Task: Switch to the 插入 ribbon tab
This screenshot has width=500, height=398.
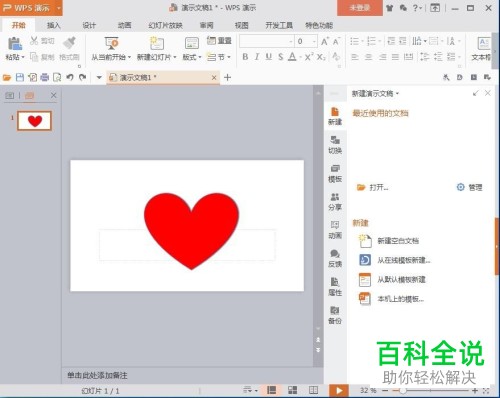Action: tap(53, 25)
